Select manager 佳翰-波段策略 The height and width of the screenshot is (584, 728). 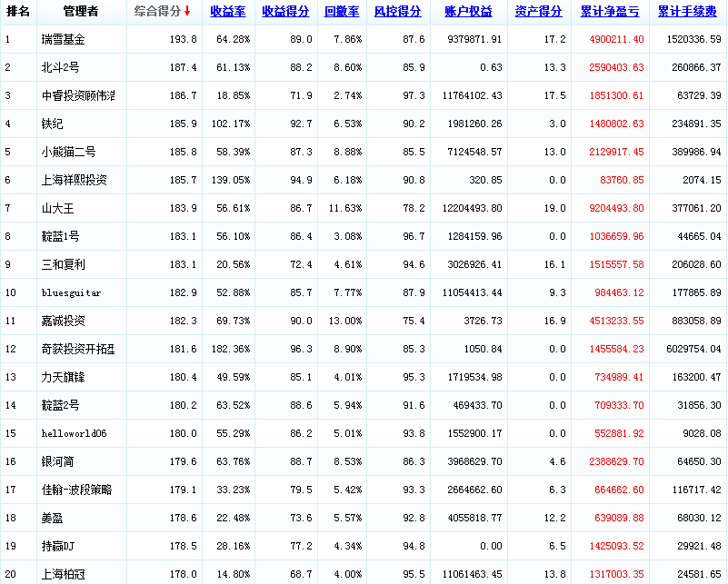(x=76, y=490)
